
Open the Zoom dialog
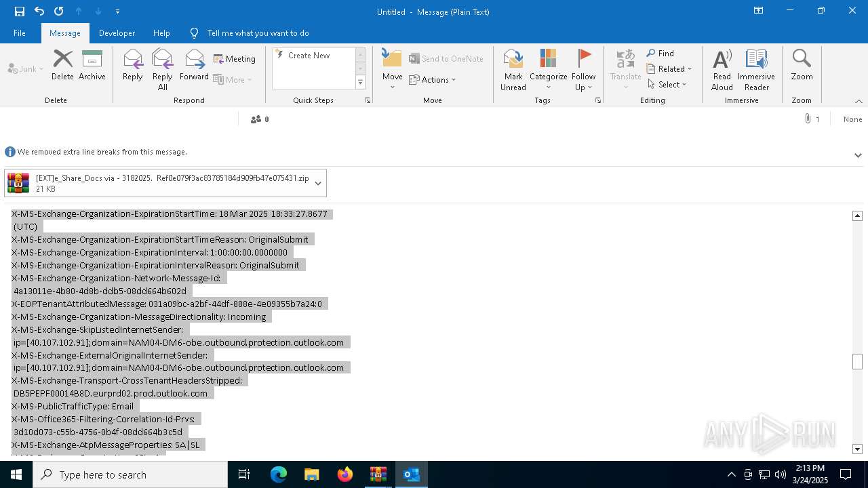[x=802, y=65]
